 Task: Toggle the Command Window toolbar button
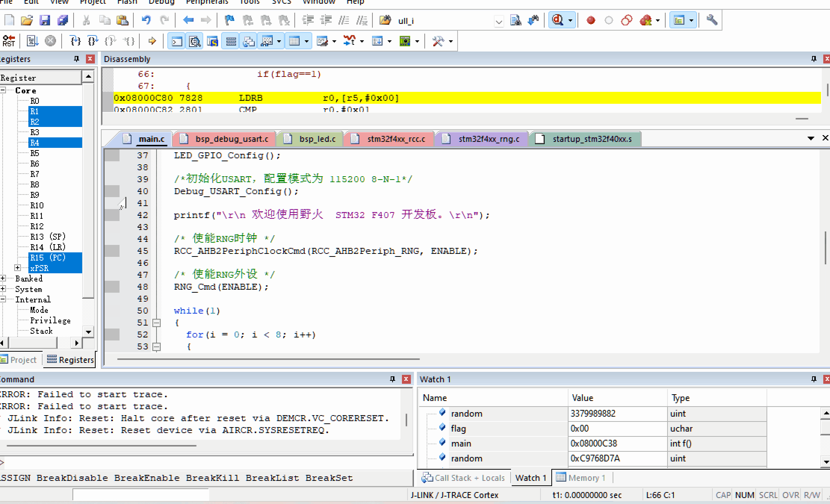[x=176, y=41]
